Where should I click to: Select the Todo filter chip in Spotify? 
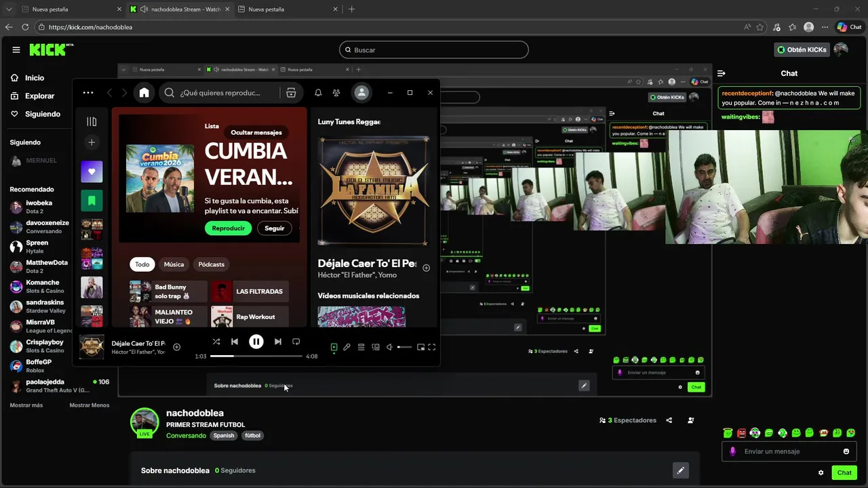coord(142,264)
